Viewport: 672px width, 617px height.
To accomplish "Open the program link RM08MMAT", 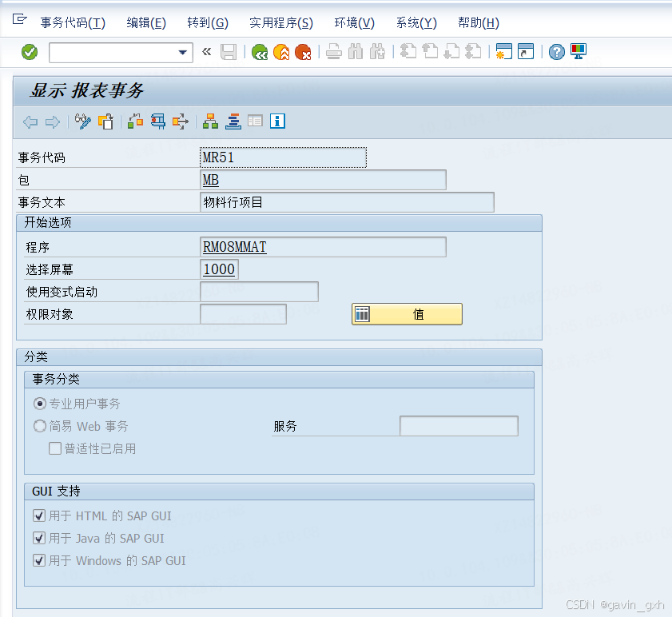I will click(x=234, y=247).
